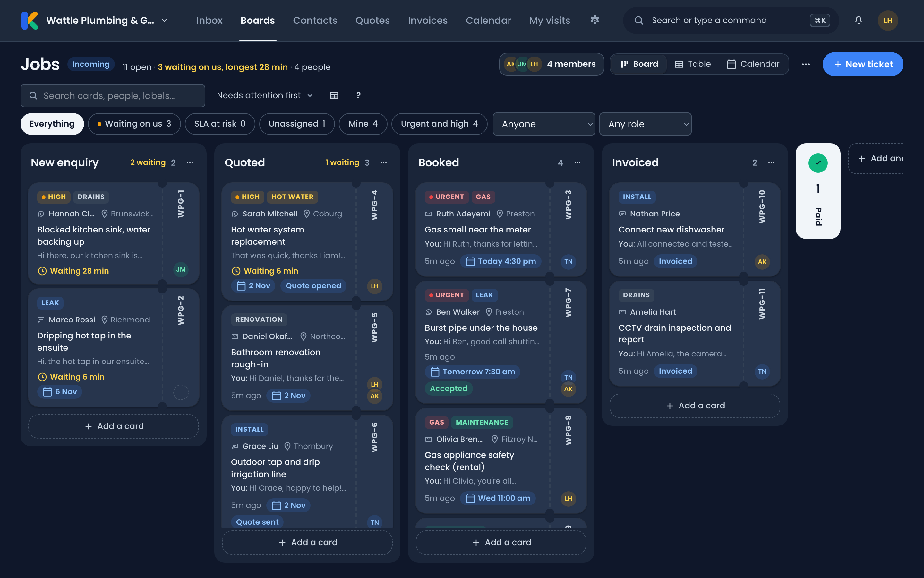Toggle compact density table icon beside sort

[x=334, y=96]
